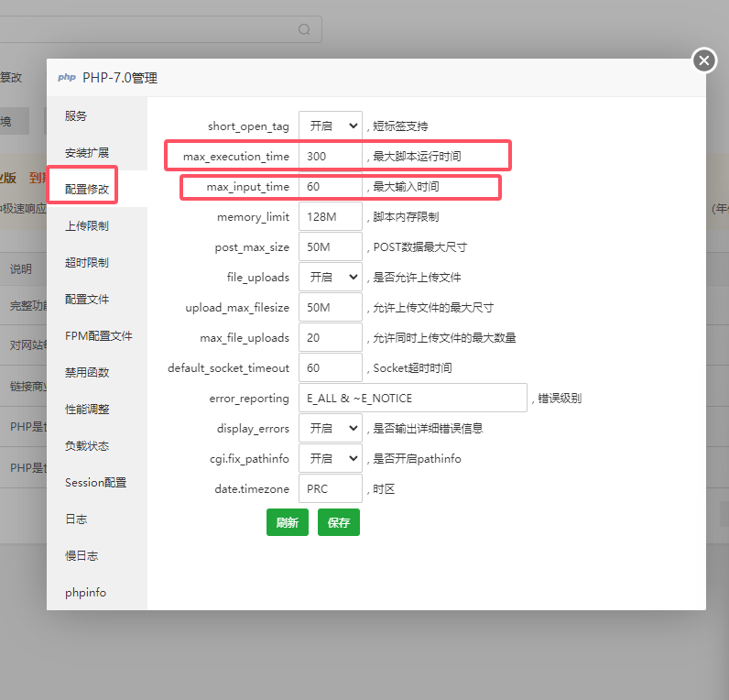Click max_execution_time input field
729x700 pixels.
[331, 156]
